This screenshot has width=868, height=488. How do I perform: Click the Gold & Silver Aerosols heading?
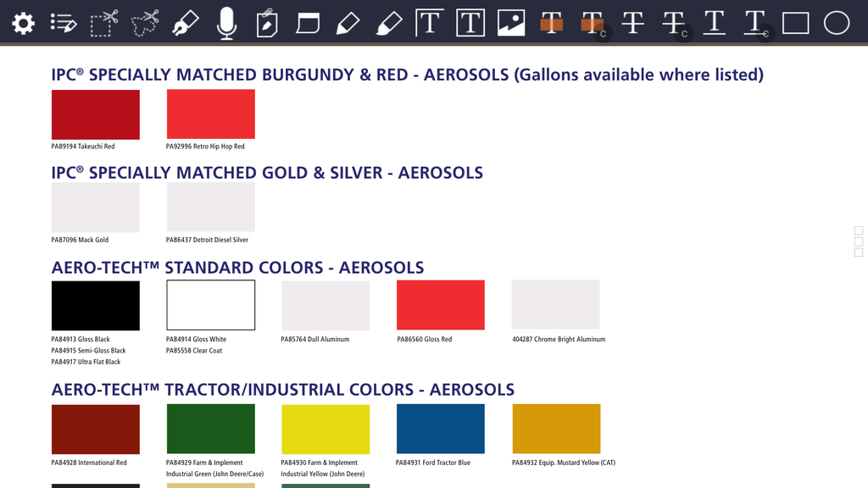pos(267,173)
